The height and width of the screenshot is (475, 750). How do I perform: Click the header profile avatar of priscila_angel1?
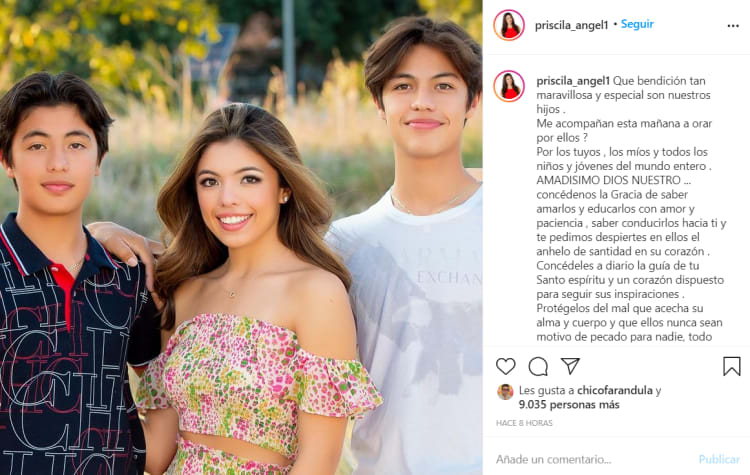(x=509, y=25)
